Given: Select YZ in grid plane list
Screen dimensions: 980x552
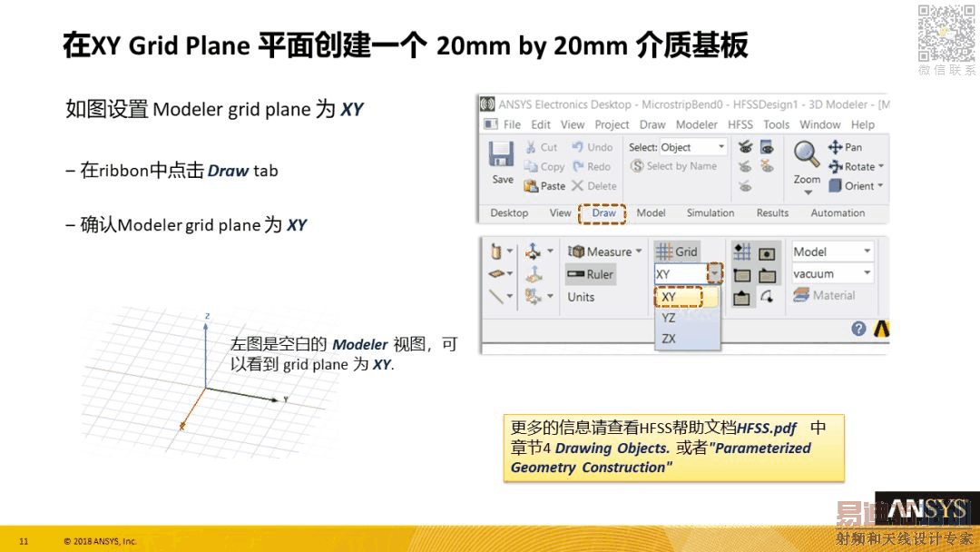Looking at the screenshot, I should pyautogui.click(x=687, y=318).
